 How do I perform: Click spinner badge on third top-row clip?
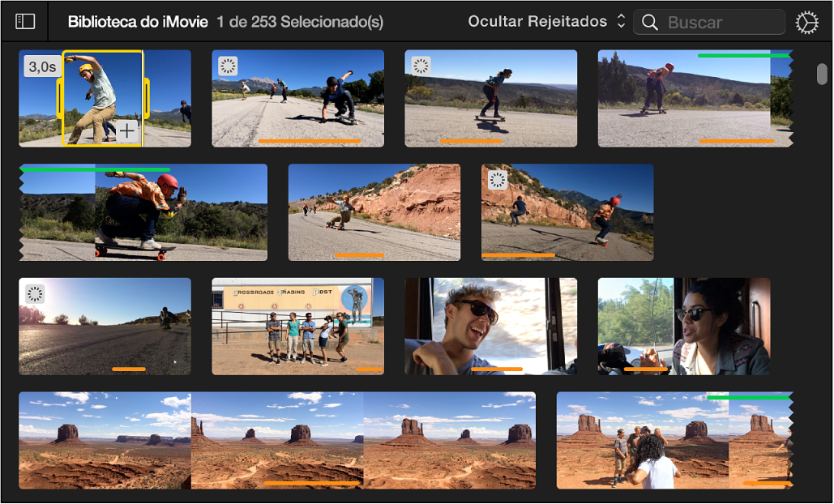(421, 66)
